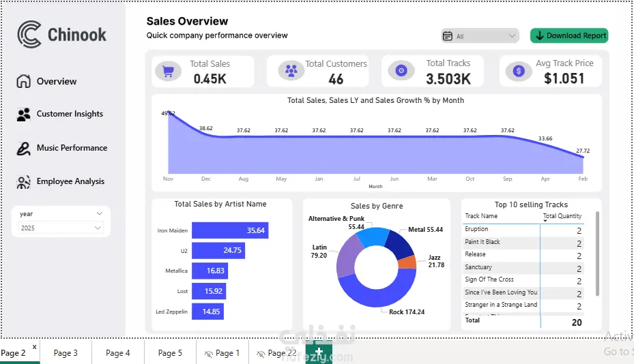Viewport: 634px width, 364px height.
Task: Expand the year slicer header chevron
Action: (100, 213)
